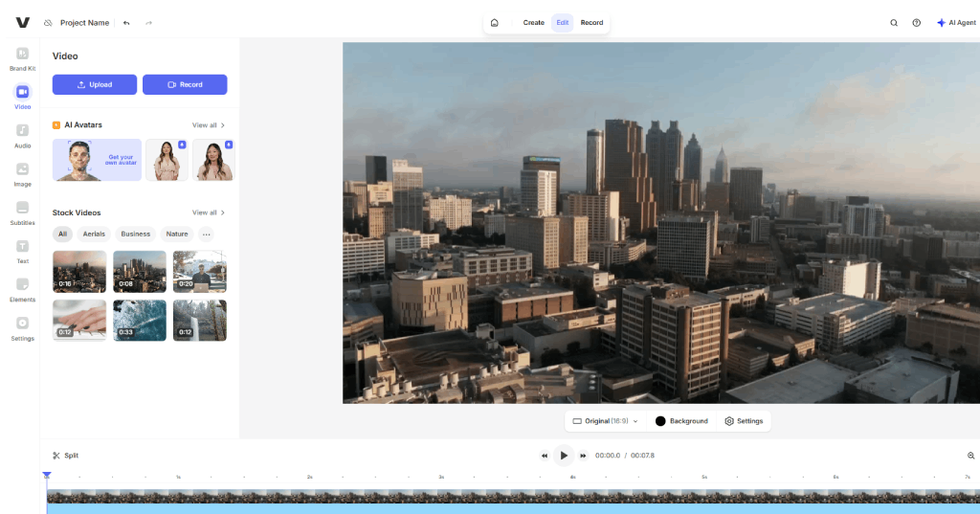This screenshot has width=980, height=514.
Task: Open the Image sidebar panel
Action: click(23, 174)
